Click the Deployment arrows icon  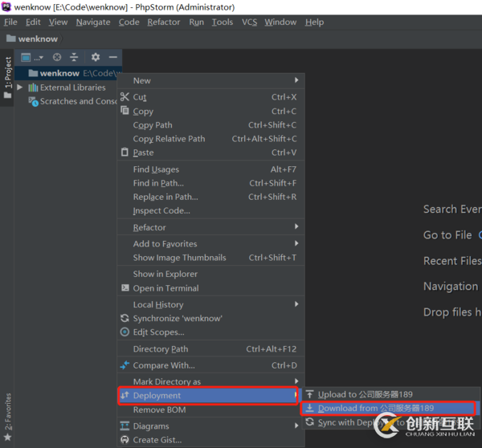[125, 395]
